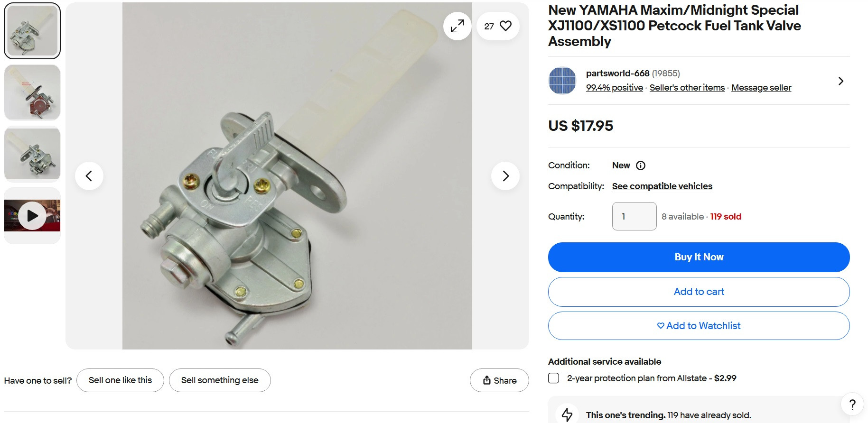Add the petcock valve to cart

(x=699, y=292)
